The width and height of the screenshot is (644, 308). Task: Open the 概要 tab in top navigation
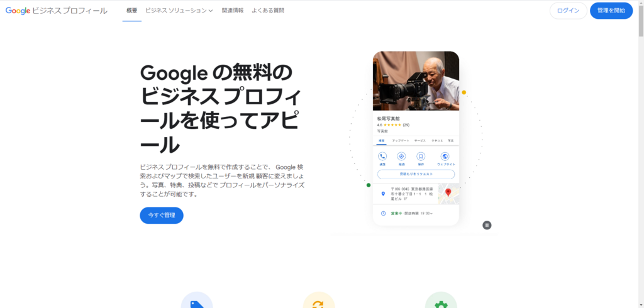click(x=132, y=11)
